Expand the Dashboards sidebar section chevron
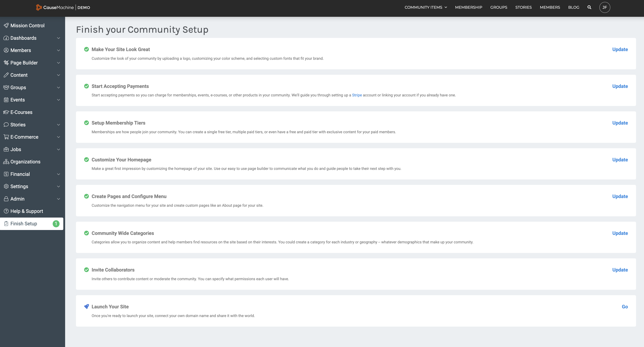Image resolution: width=644 pixels, height=347 pixels. coord(58,38)
